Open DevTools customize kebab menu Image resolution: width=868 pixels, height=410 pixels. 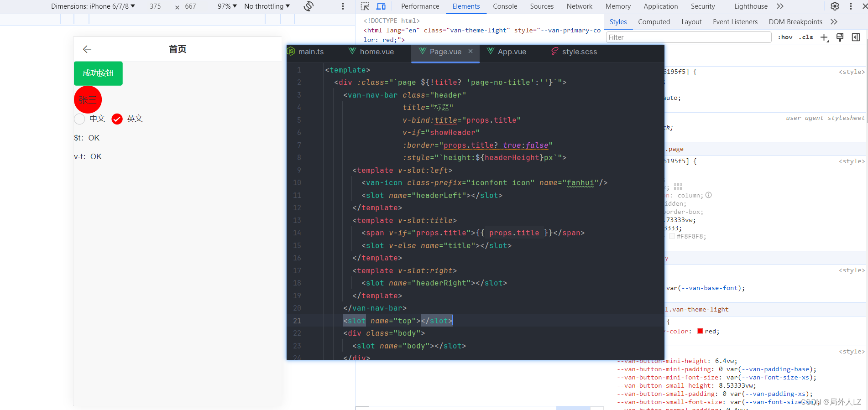tap(851, 6)
